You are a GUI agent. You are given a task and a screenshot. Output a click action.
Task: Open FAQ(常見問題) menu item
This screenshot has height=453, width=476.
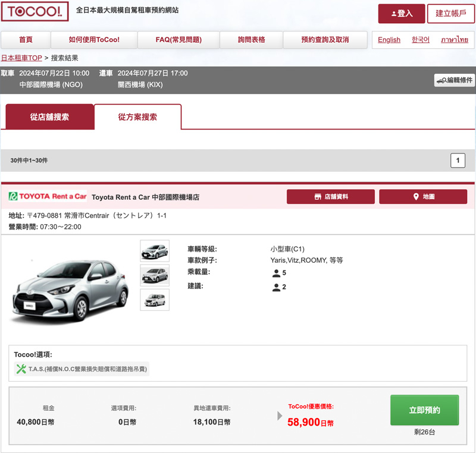click(178, 40)
